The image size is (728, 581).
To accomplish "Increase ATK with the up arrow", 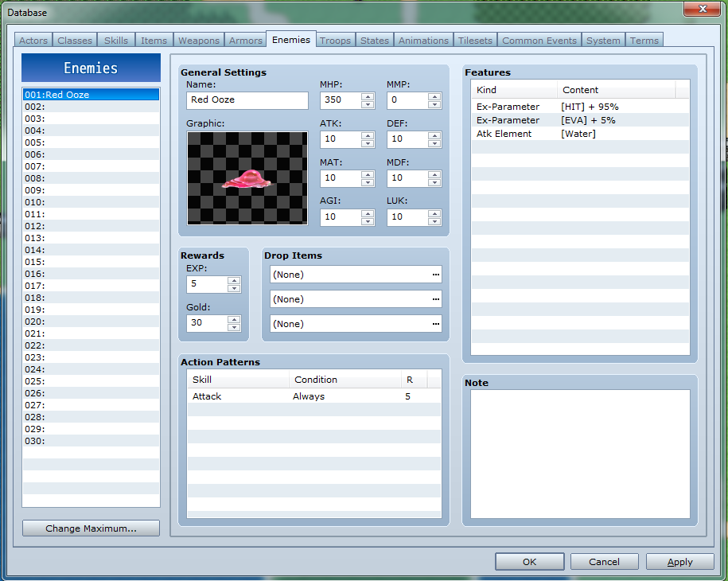I will (368, 135).
